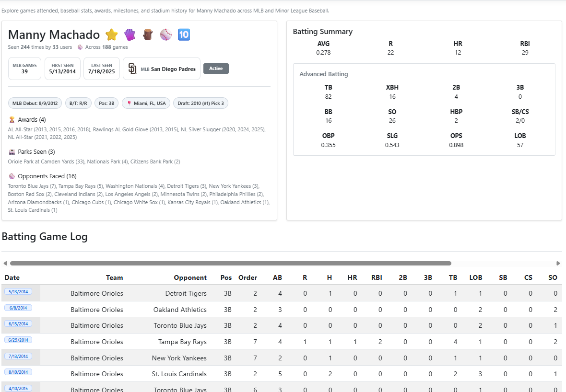
Task: Click the Opponent column header
Action: [190, 277]
